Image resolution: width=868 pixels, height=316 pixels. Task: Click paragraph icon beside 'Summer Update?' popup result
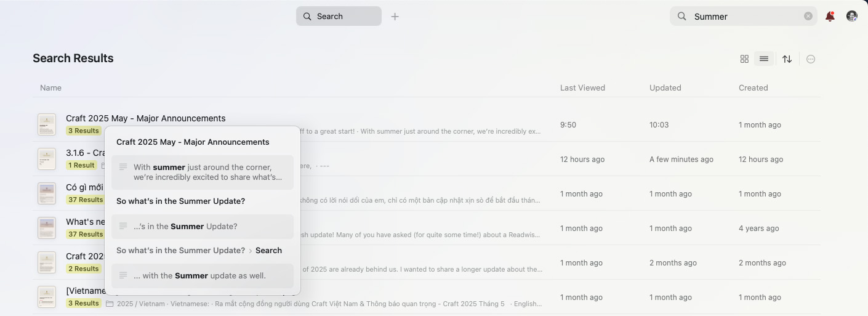[123, 226]
